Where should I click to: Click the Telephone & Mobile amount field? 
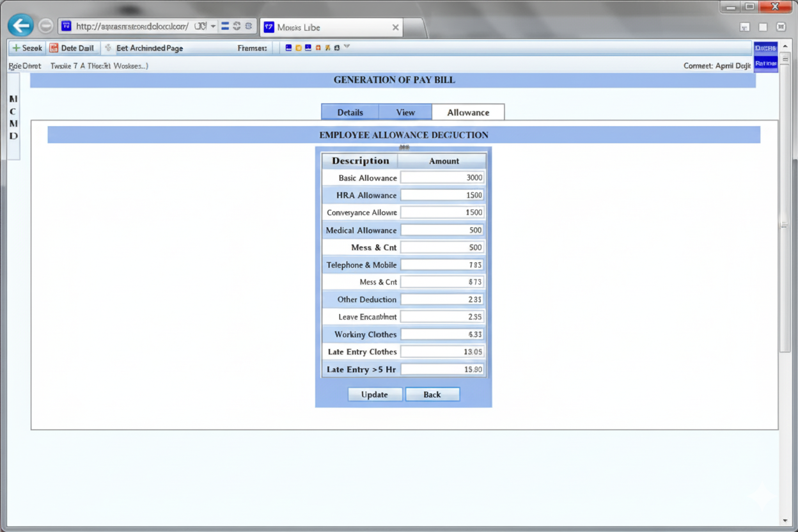(442, 265)
